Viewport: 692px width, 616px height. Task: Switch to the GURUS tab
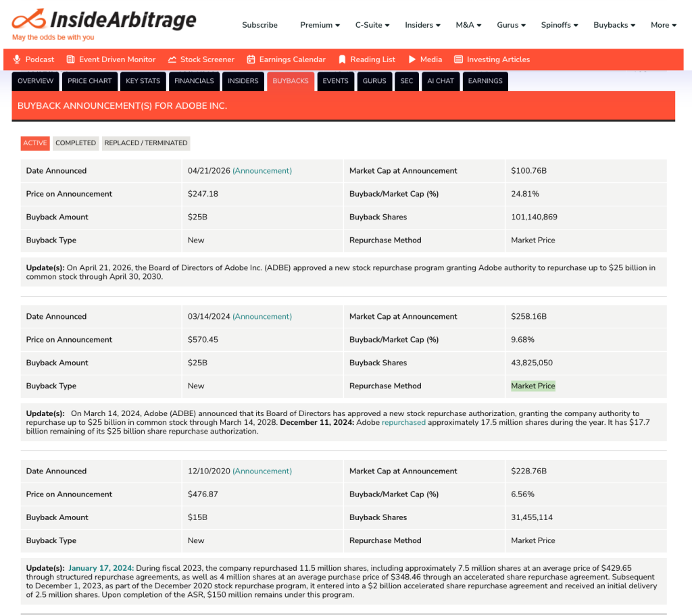(374, 81)
